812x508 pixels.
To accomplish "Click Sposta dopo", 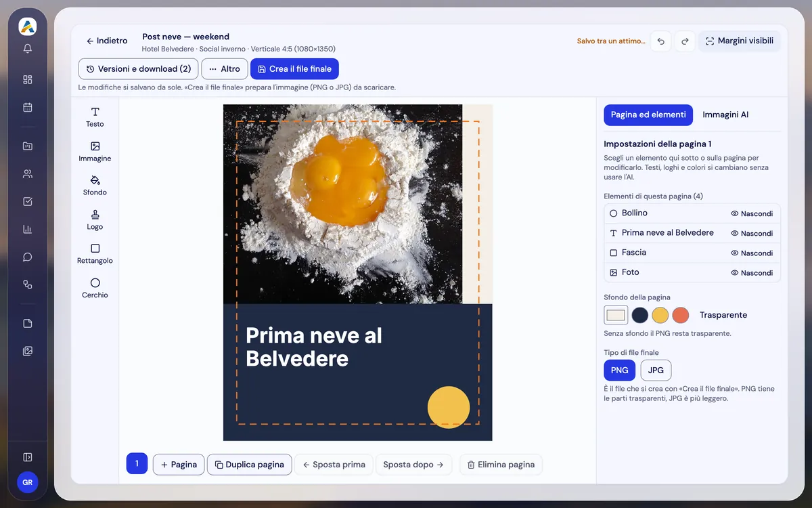I will click(x=413, y=465).
